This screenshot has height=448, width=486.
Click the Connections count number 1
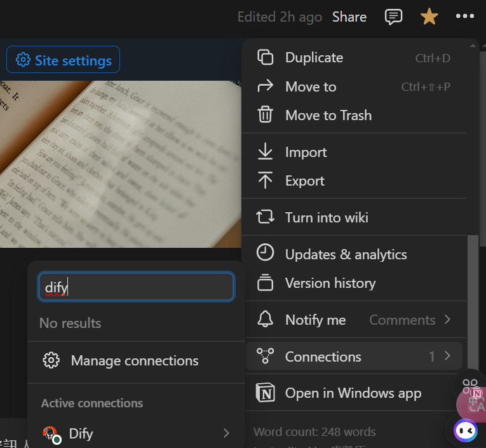pyautogui.click(x=432, y=356)
